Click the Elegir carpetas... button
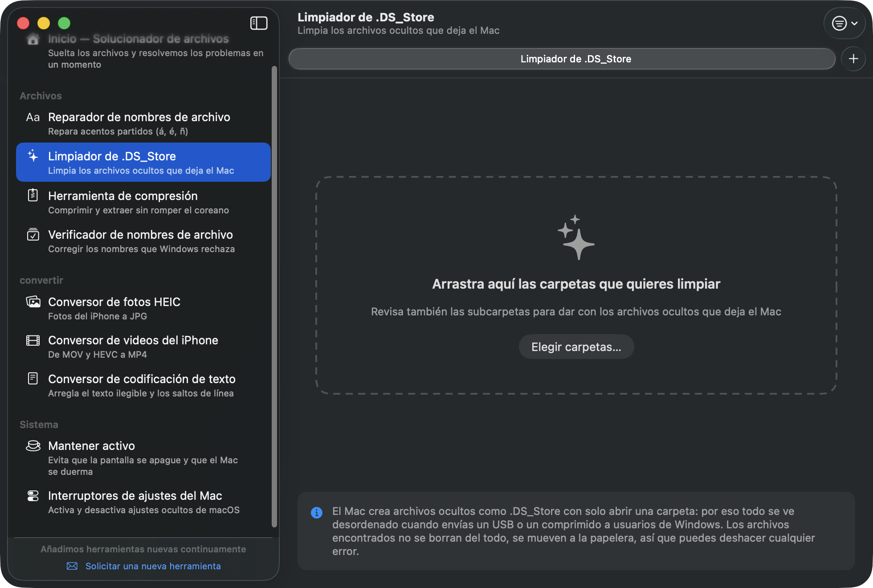 576,347
